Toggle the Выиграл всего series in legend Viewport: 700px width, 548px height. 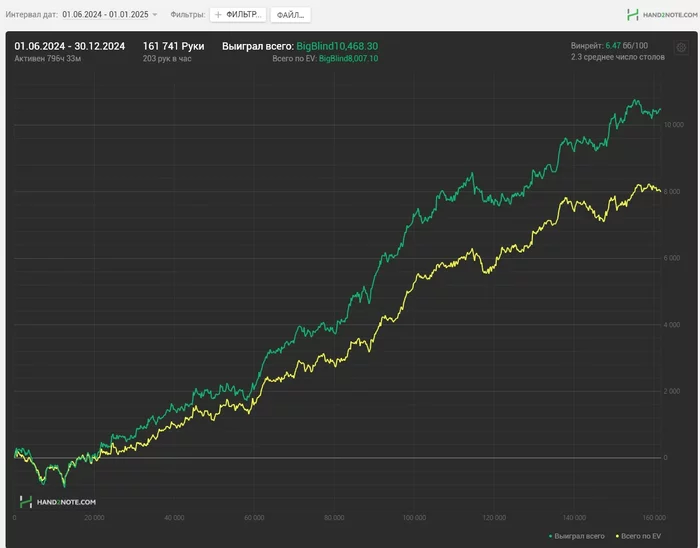(577, 536)
